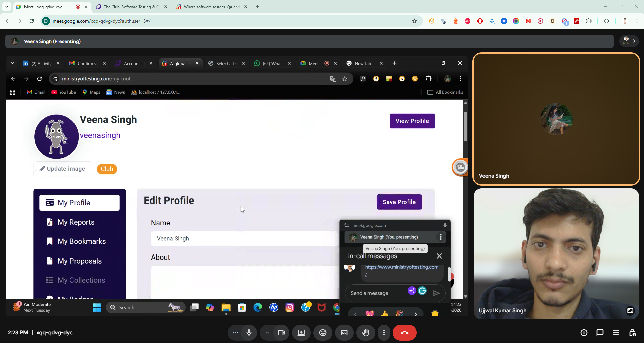644x343 pixels.
Task: Raise hand in the meeting
Action: pos(365,333)
